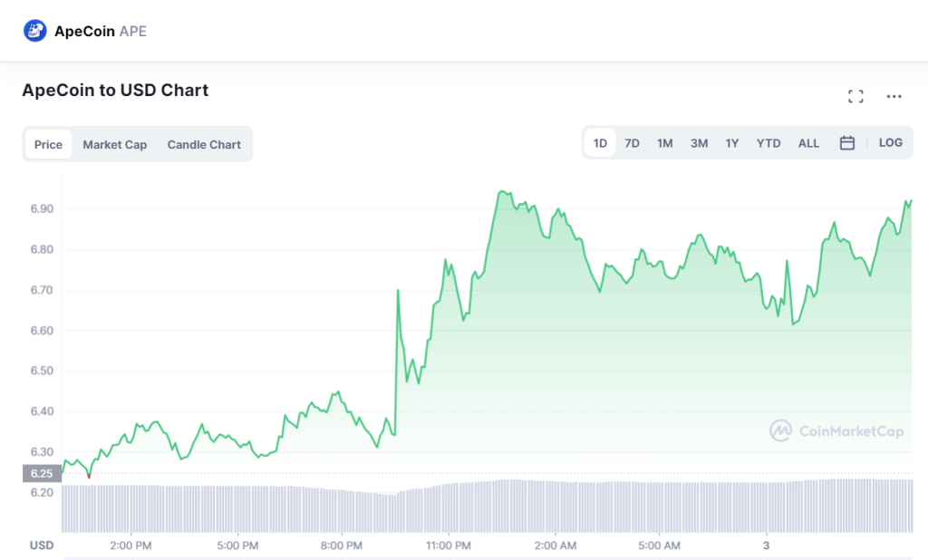Image resolution: width=928 pixels, height=560 pixels.
Task: Click the 6.30 y-axis label
Action: 42,451
